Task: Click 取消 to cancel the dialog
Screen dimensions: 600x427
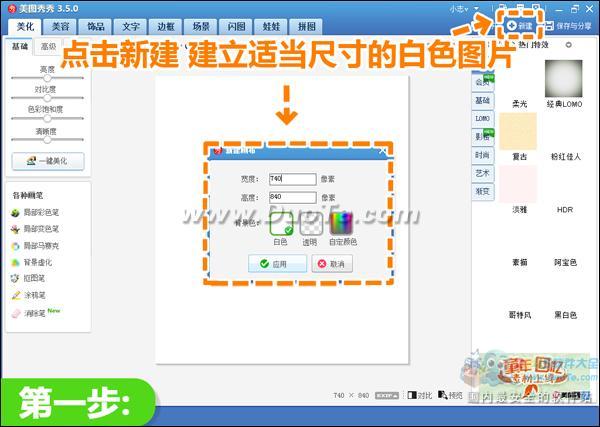Action: [332, 264]
